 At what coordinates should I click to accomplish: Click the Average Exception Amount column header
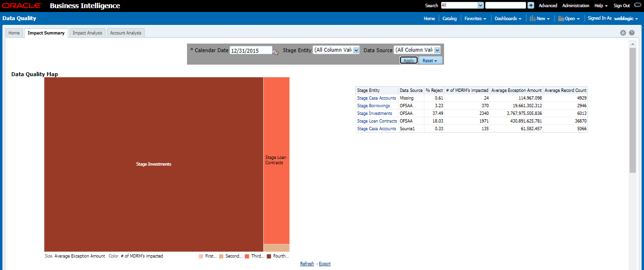[516, 90]
